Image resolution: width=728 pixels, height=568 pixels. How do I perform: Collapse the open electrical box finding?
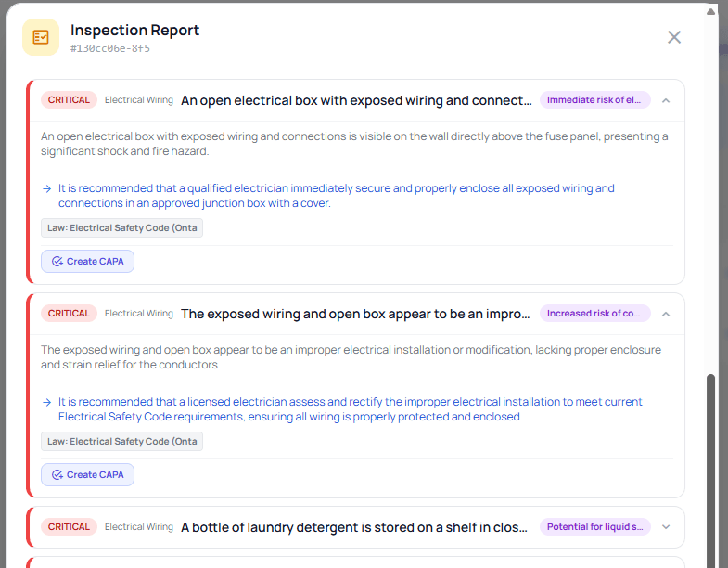[665, 100]
